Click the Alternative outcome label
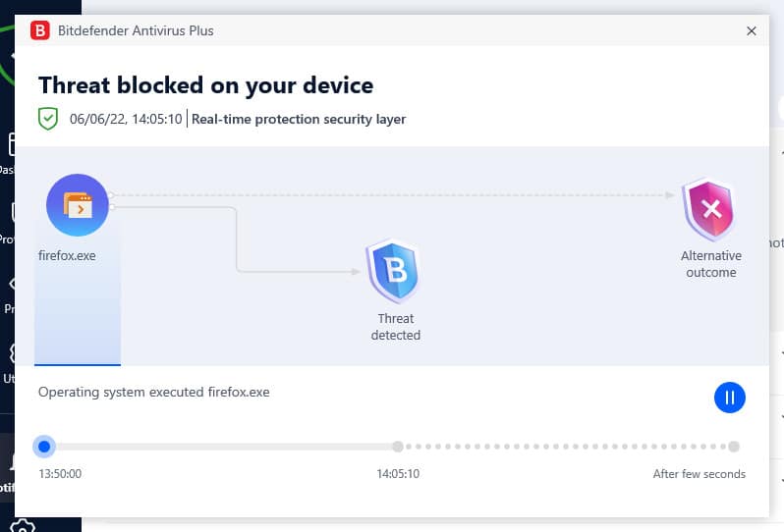This screenshot has width=784, height=532. pyautogui.click(x=711, y=264)
